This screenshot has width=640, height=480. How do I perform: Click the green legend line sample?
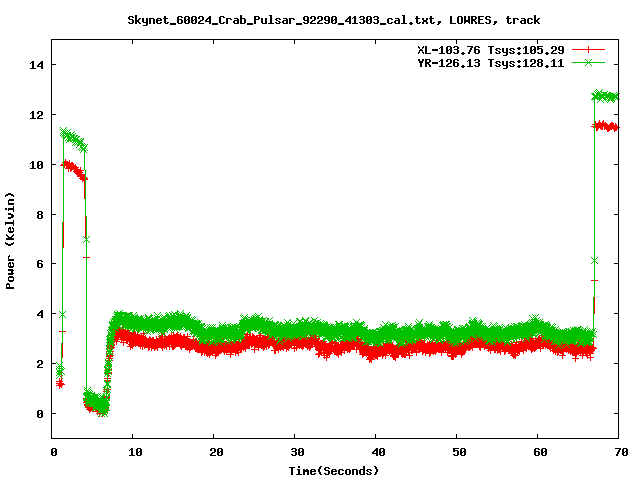pos(588,62)
